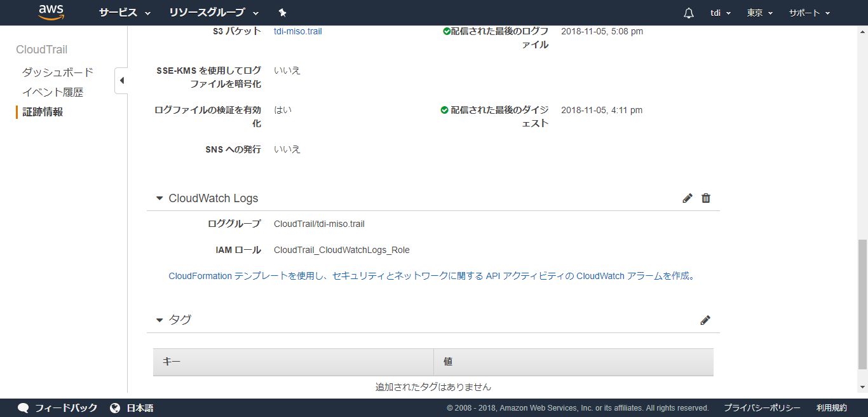Click the pin shortcut icon in navbar
The image size is (868, 417).
point(283,13)
